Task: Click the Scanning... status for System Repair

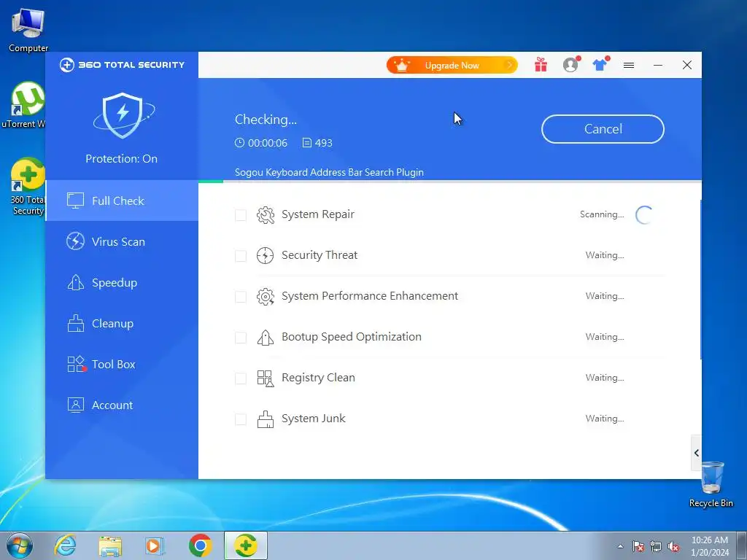Action: coord(602,214)
